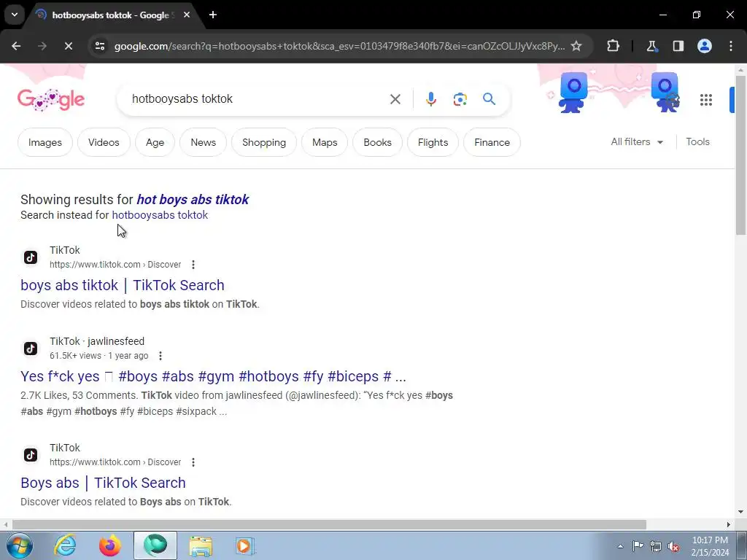This screenshot has width=747, height=560.
Task: Switch to Books results
Action: point(377,142)
